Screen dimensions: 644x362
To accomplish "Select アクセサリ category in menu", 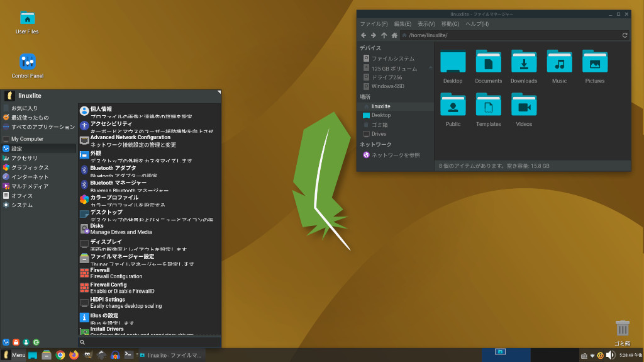I will pyautogui.click(x=38, y=158).
